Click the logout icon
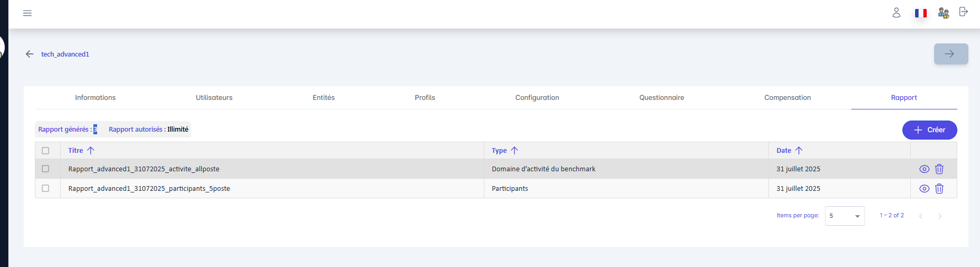 click(x=963, y=12)
